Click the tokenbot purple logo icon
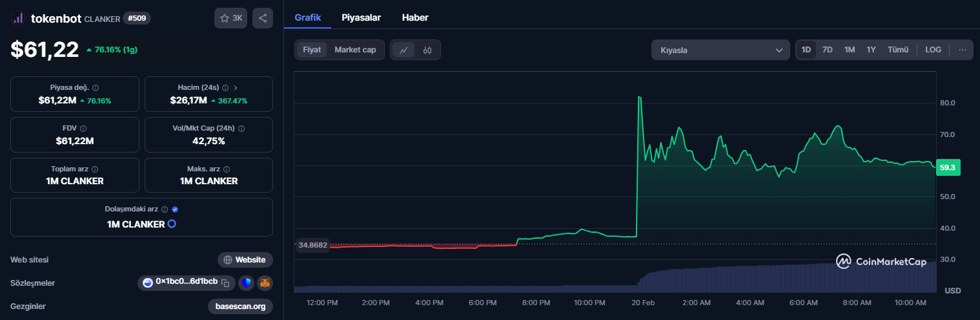This screenshot has width=980, height=320. click(x=18, y=19)
